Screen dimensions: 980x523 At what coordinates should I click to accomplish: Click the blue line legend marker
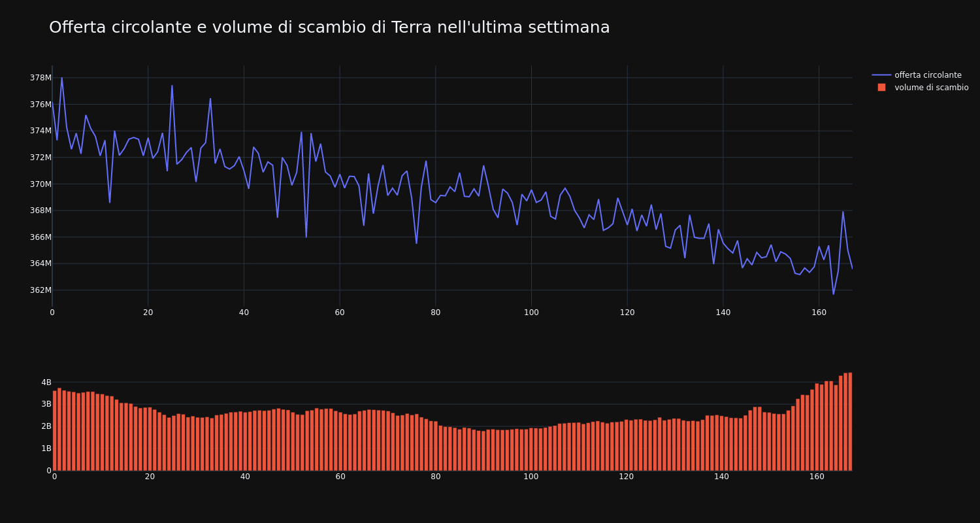[881, 75]
